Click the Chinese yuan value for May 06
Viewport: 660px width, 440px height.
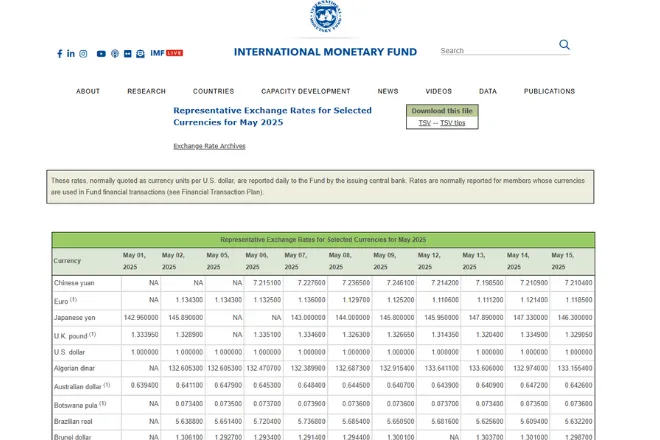tap(267, 283)
